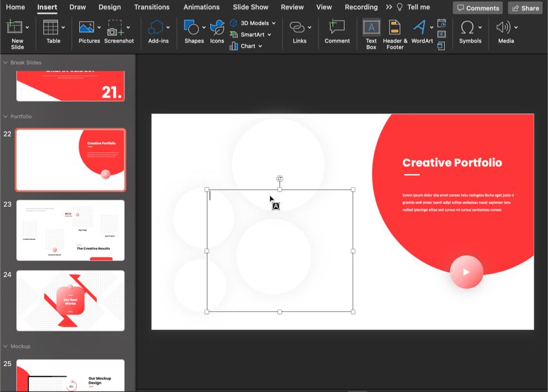The height and width of the screenshot is (392, 548).
Task: Click the New Slide icon
Action: click(14, 27)
